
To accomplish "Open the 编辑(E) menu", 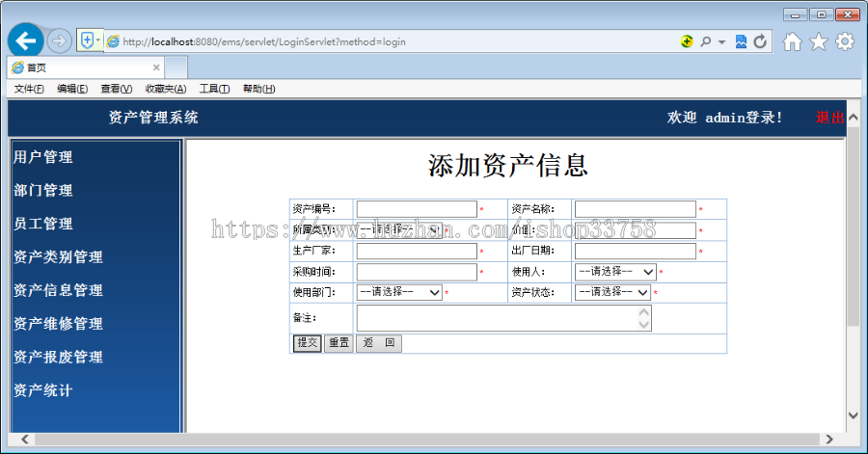I will coord(72,89).
